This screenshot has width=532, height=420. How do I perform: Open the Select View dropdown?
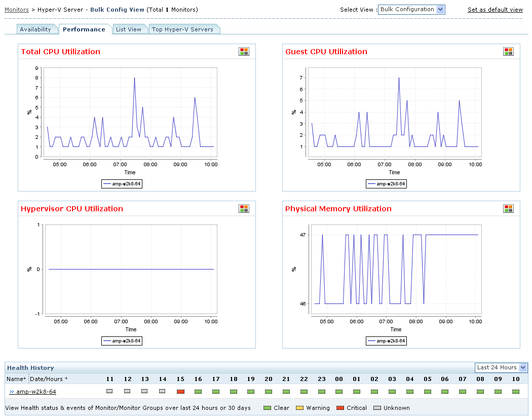pos(411,10)
